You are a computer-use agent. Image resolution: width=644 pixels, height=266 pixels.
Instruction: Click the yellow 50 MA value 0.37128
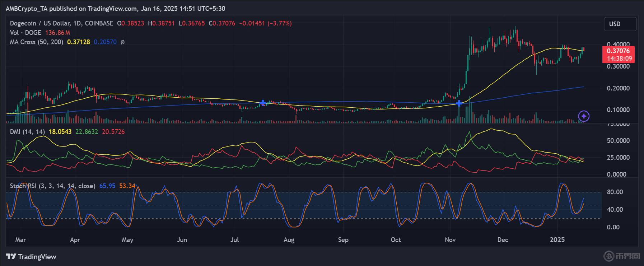[78, 42]
